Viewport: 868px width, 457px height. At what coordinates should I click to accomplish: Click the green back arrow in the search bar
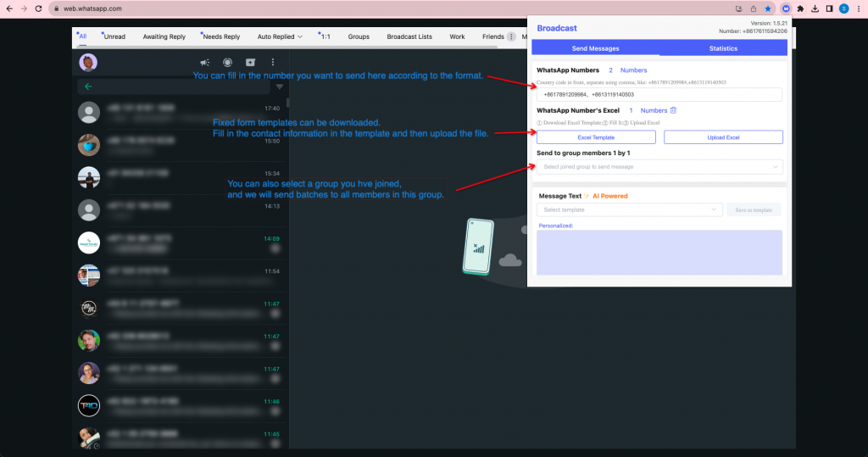[88, 86]
